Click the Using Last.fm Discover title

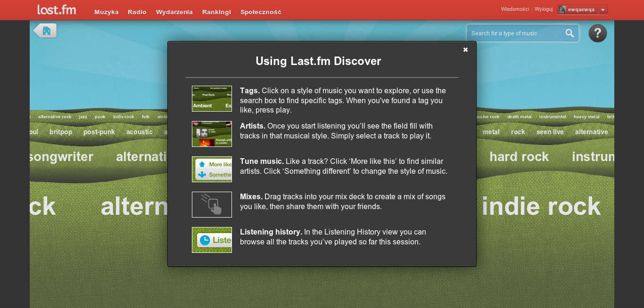point(318,61)
